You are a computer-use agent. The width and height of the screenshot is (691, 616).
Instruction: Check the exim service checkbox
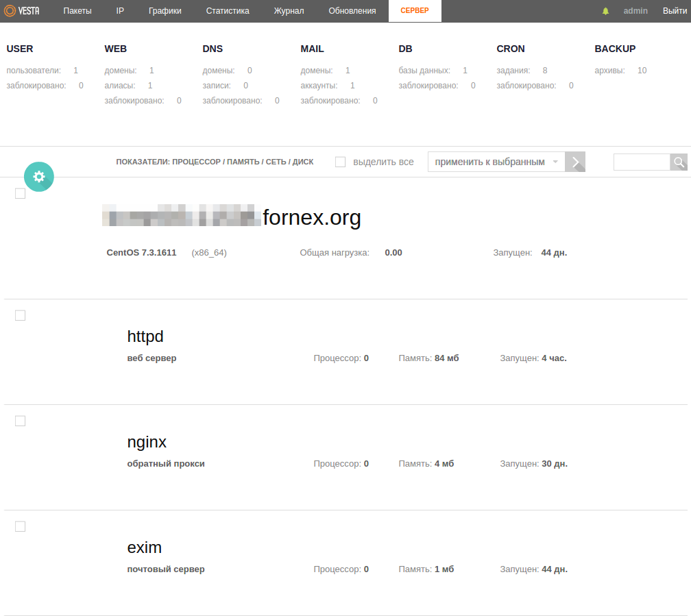click(21, 526)
